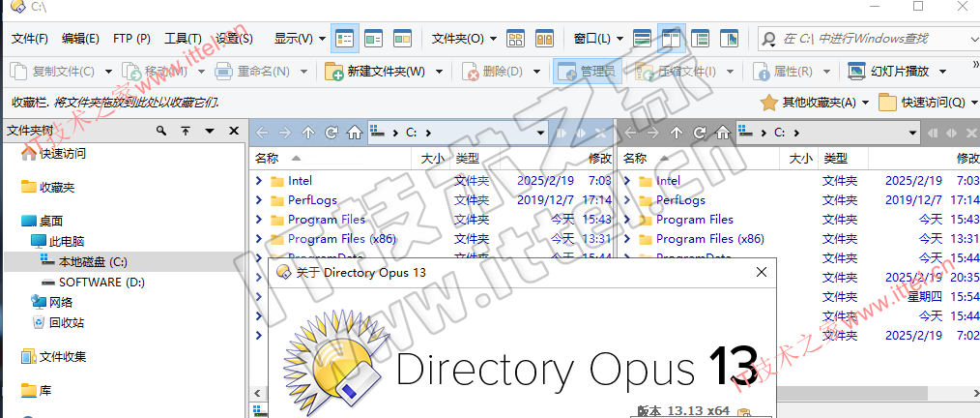The image size is (980, 418).
Task: Click 新建文件夹(W) new folder button
Action: 376,72
